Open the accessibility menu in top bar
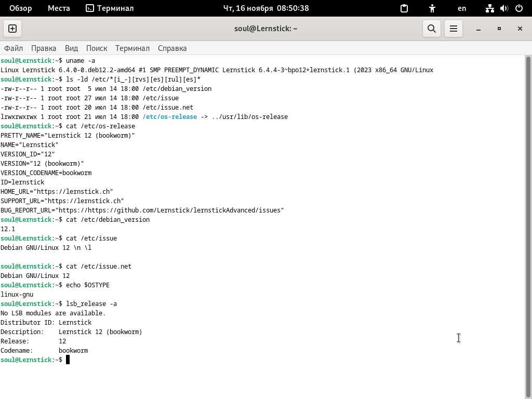Viewport: 532px width, 399px height. (x=432, y=8)
